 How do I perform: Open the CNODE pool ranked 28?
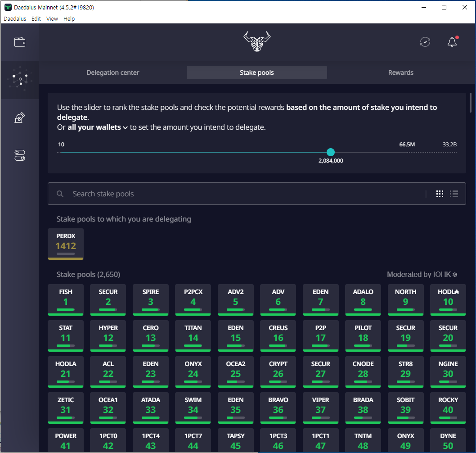coord(363,372)
